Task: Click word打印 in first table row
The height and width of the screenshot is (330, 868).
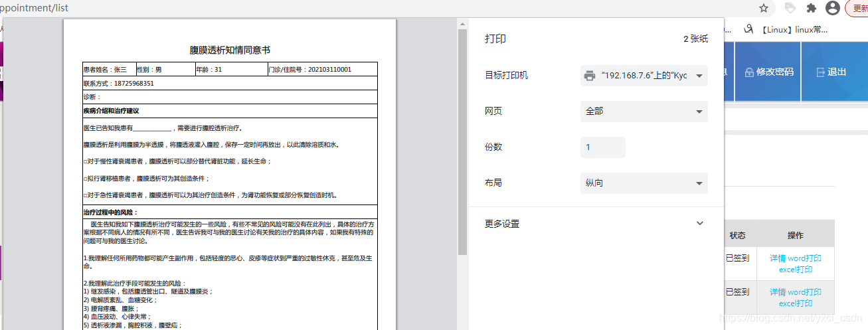Action: [805, 258]
